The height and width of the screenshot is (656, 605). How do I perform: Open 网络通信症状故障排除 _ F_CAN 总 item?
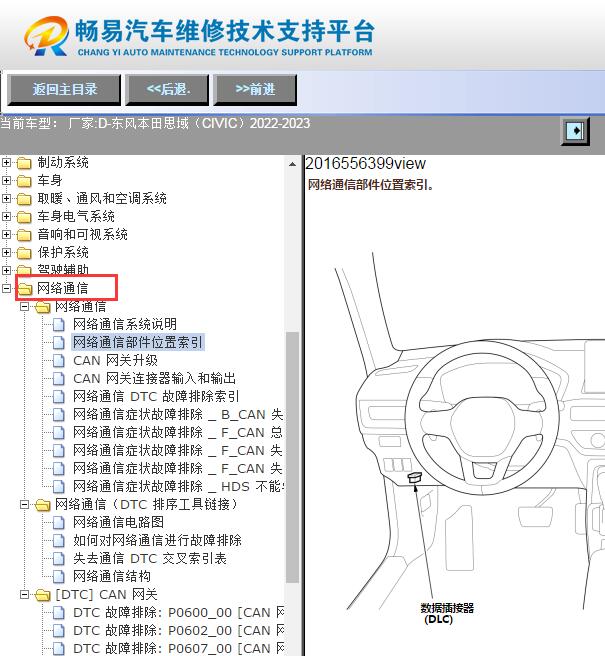(178, 432)
